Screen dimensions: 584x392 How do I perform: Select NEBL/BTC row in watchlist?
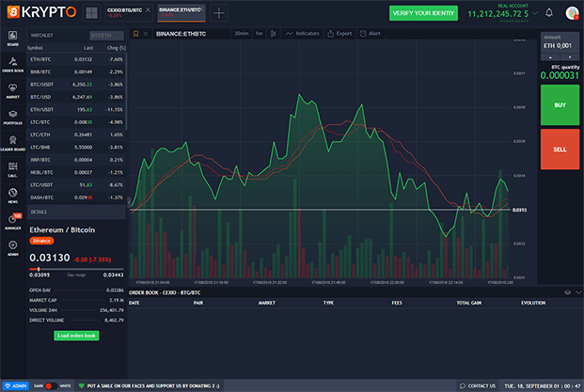pyautogui.click(x=76, y=172)
